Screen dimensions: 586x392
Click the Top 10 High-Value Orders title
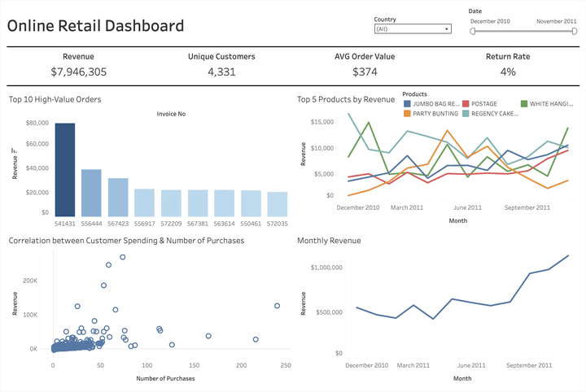click(55, 99)
